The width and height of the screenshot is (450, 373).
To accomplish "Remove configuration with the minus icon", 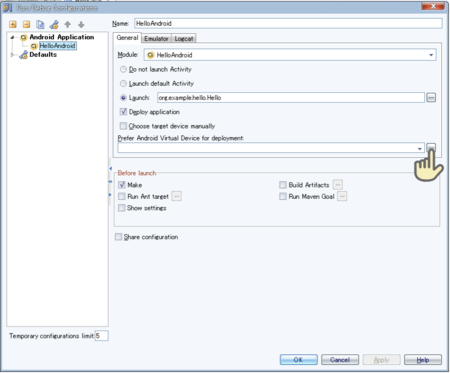I will coord(26,24).
